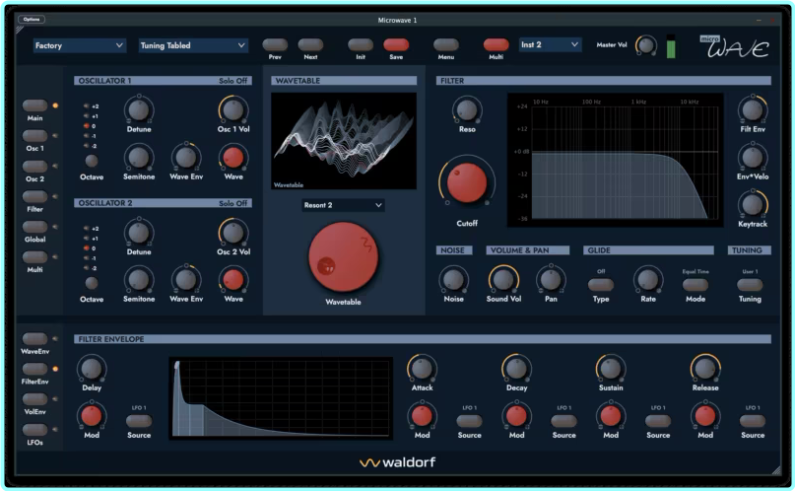This screenshot has height=491, width=795.
Task: Toggle the LFO 1 Source switch under Delay
Action: (138, 420)
